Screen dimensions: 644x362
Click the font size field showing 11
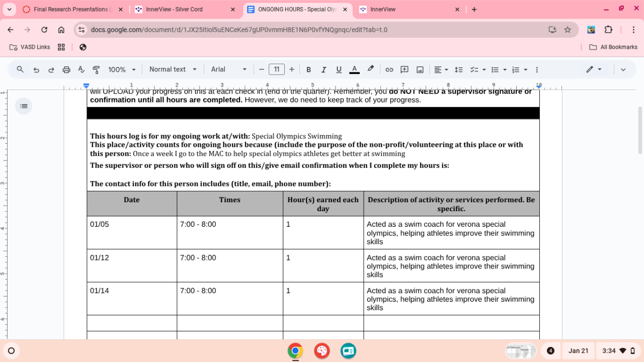(277, 69)
